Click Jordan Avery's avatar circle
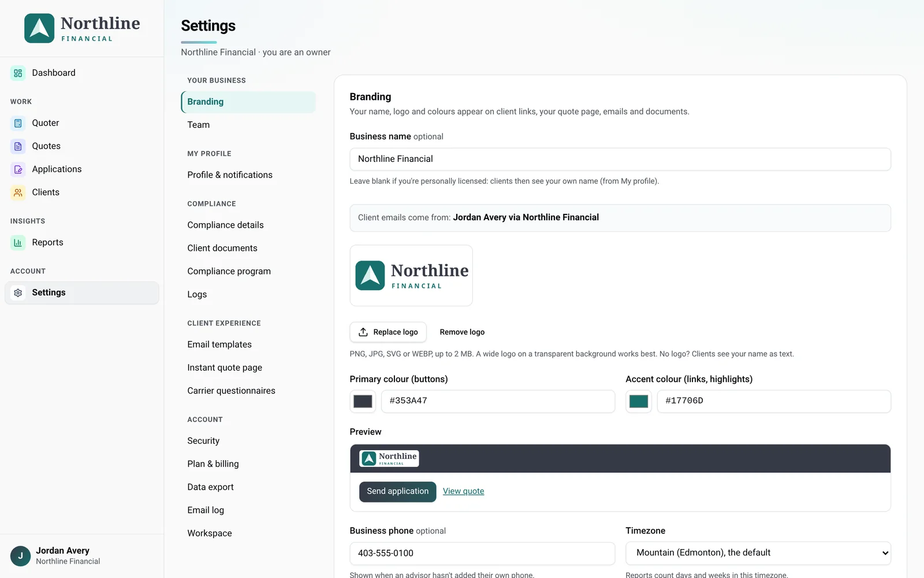This screenshot has height=578, width=924. (20, 556)
